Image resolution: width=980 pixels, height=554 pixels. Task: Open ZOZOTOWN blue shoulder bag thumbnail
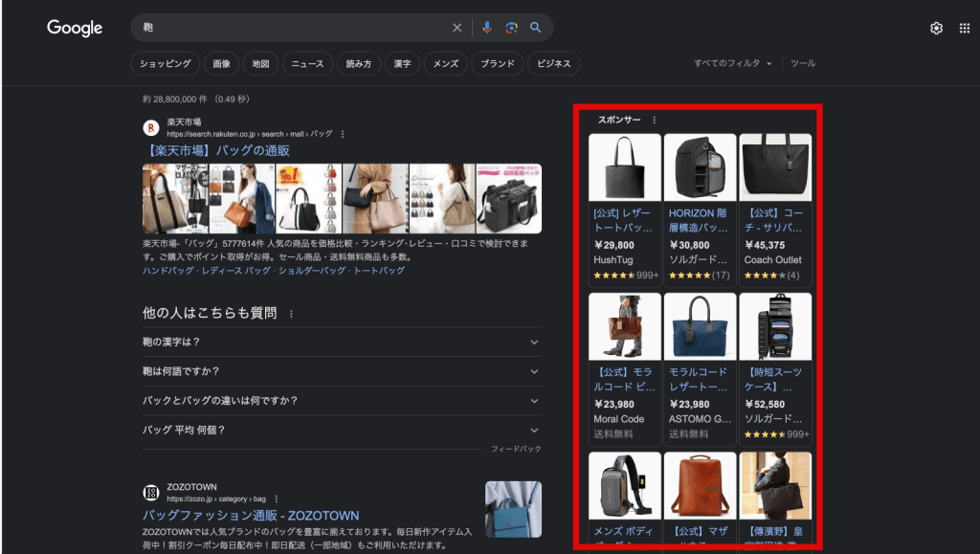[513, 509]
